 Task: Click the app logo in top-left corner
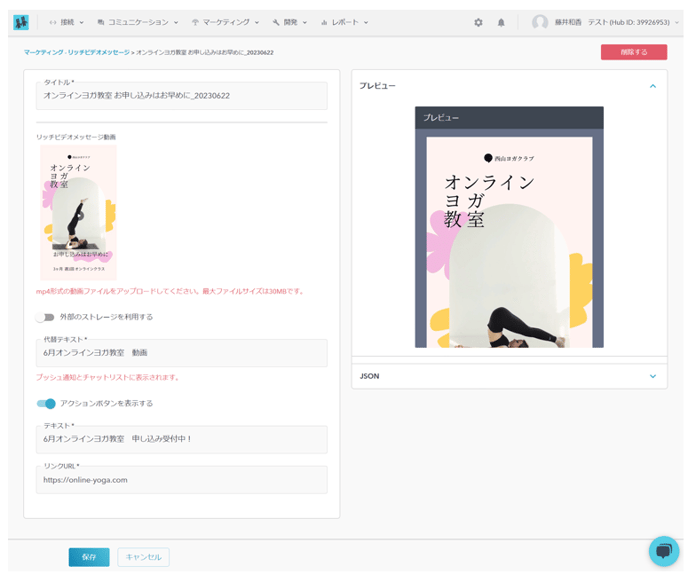pyautogui.click(x=21, y=22)
